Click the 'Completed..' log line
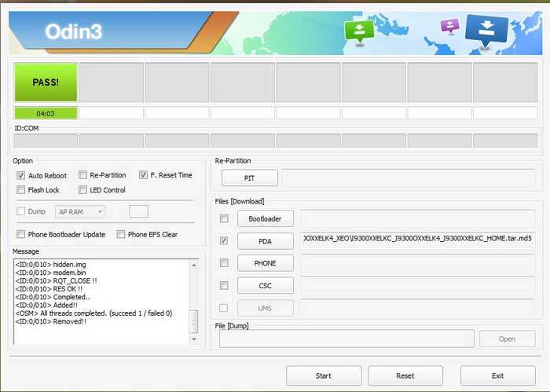Image resolution: width=550 pixels, height=392 pixels. coord(53,297)
